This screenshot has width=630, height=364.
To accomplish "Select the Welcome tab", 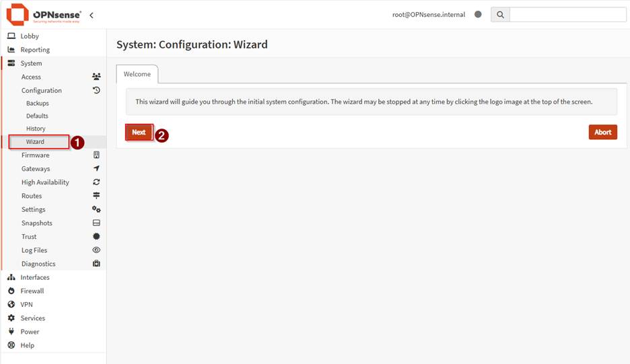I will pyautogui.click(x=137, y=74).
